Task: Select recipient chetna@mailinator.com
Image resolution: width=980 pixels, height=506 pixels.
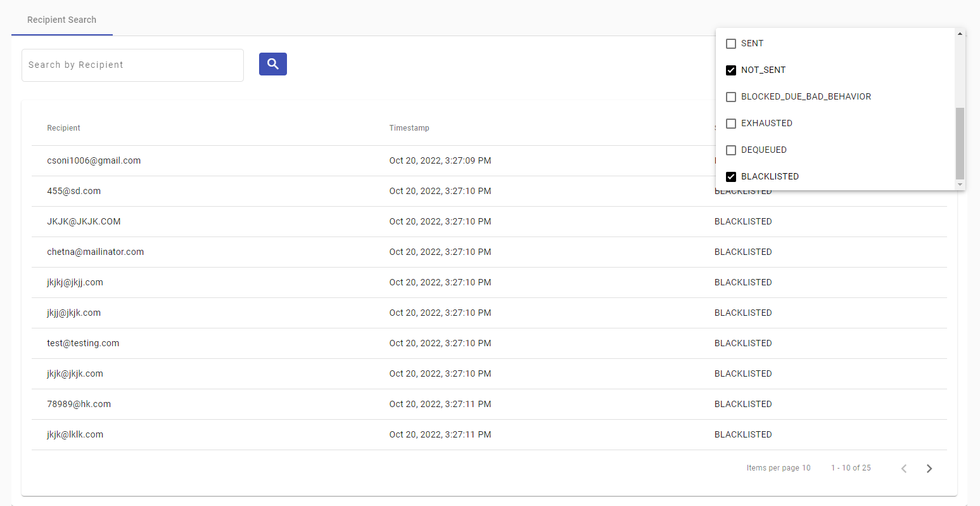Action: point(95,252)
